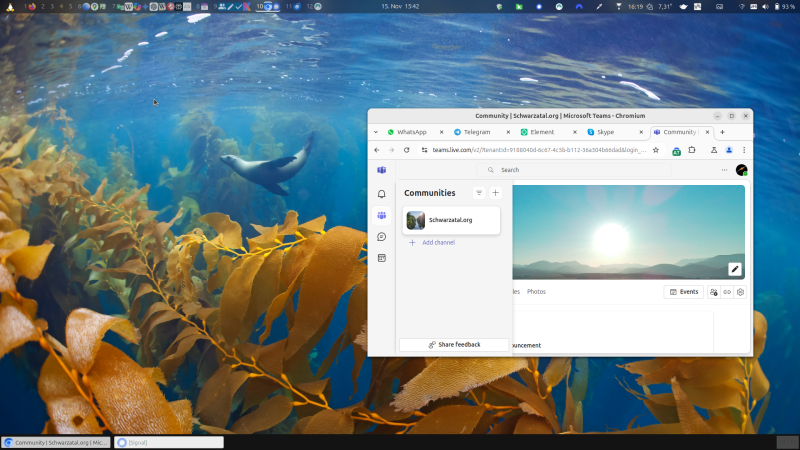800x450 pixels.
Task: Click the volume icon in system tray
Action: (765, 7)
